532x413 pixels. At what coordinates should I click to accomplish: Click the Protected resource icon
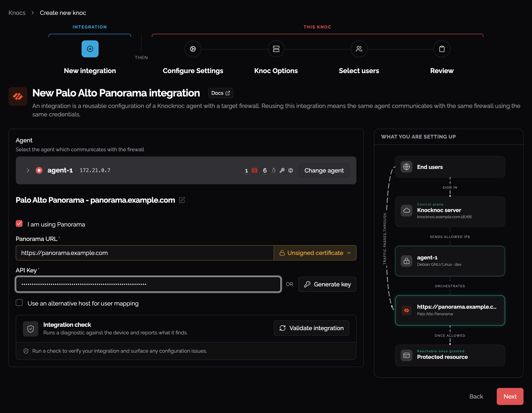pyautogui.click(x=406, y=355)
